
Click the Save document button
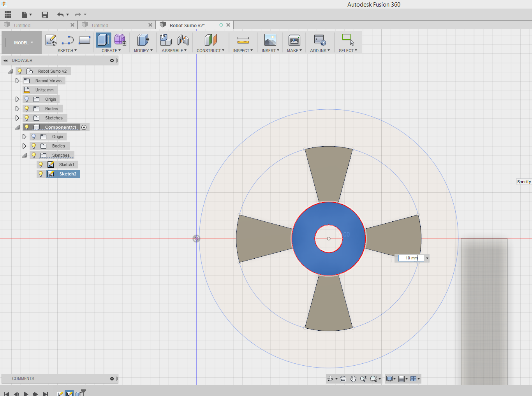click(44, 14)
